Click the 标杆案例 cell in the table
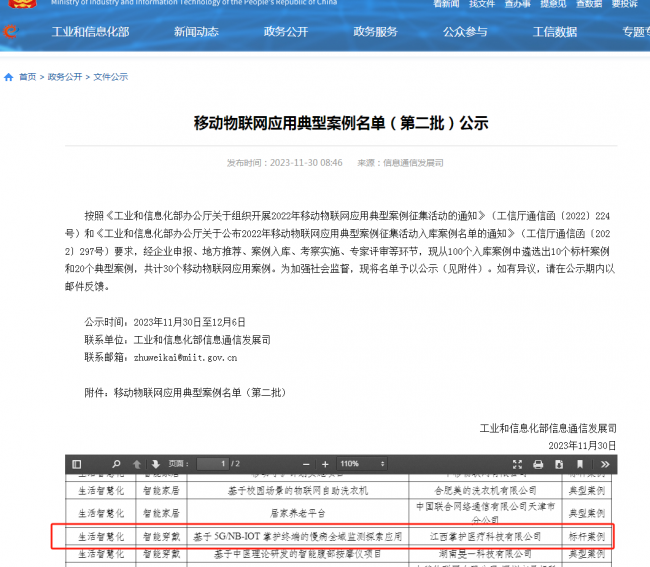The height and width of the screenshot is (567, 650). [587, 537]
